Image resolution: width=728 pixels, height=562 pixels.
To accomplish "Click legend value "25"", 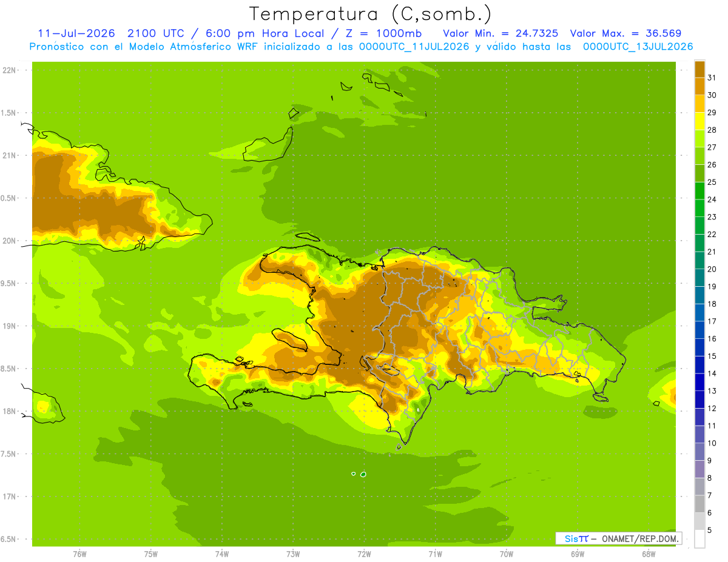I will click(x=712, y=182).
